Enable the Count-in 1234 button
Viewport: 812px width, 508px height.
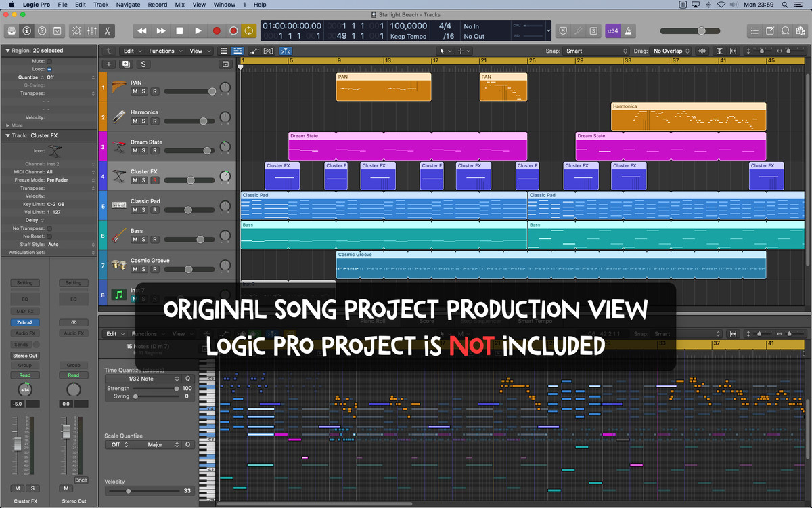tap(612, 30)
